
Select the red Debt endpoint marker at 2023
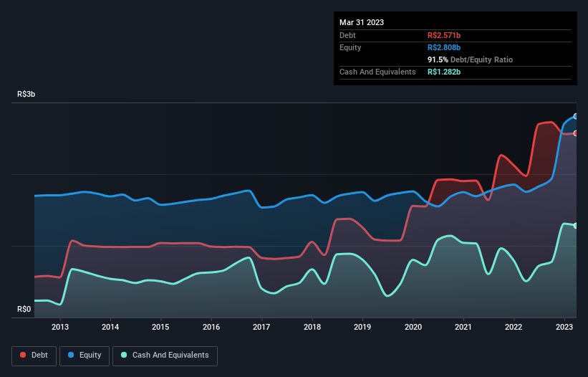(576, 133)
